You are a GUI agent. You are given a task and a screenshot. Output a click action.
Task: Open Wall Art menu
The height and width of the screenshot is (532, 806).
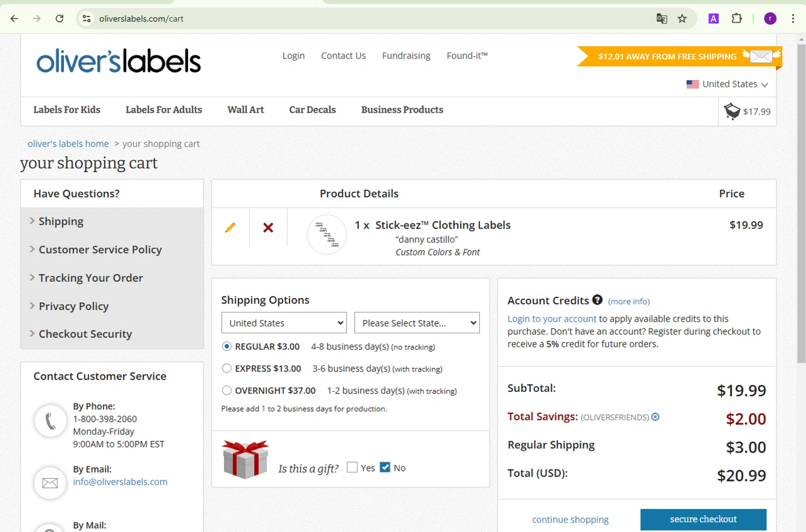pos(246,110)
